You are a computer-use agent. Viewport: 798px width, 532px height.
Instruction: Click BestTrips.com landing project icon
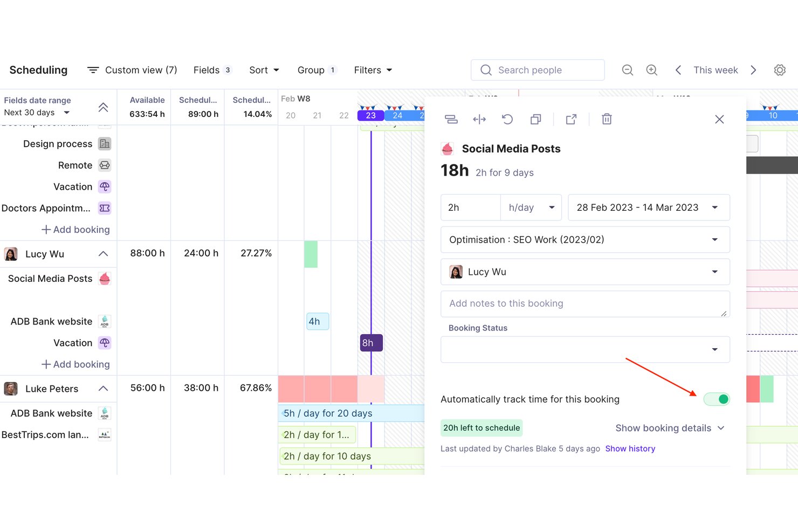click(x=105, y=435)
